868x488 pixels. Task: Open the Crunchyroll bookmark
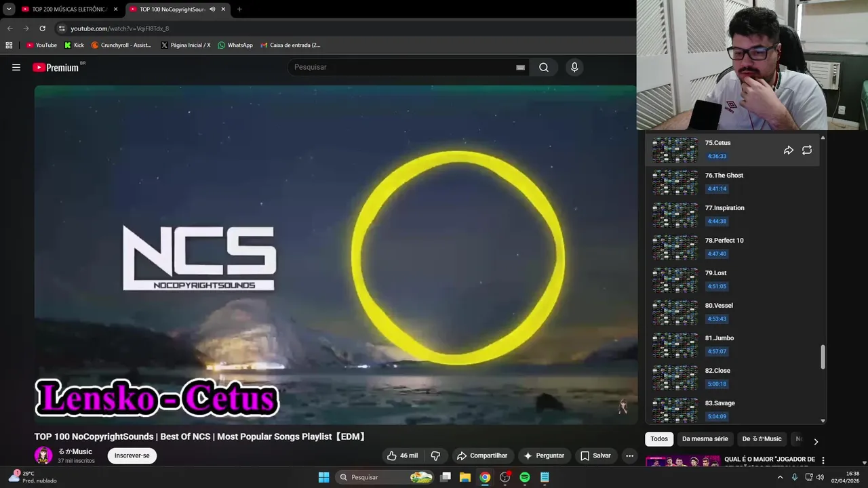click(x=121, y=45)
